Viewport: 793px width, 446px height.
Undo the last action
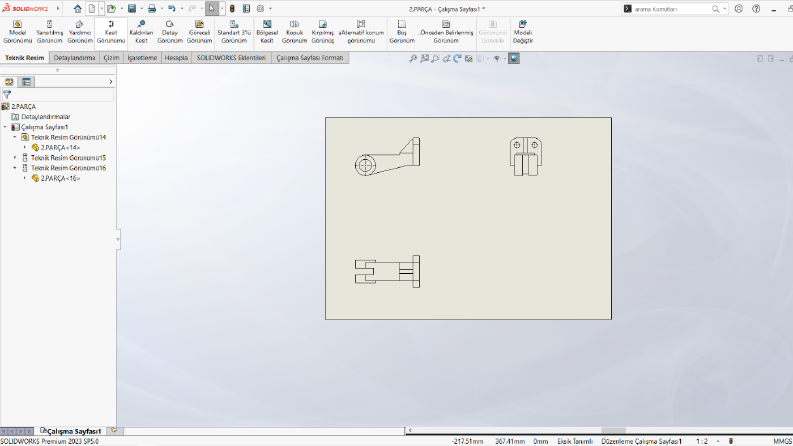tap(172, 9)
